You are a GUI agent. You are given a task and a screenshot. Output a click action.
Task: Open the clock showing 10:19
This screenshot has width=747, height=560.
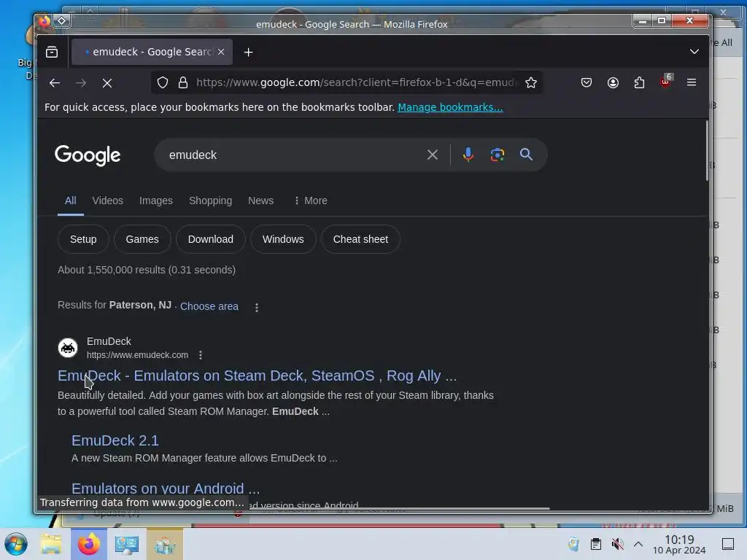[679, 544]
